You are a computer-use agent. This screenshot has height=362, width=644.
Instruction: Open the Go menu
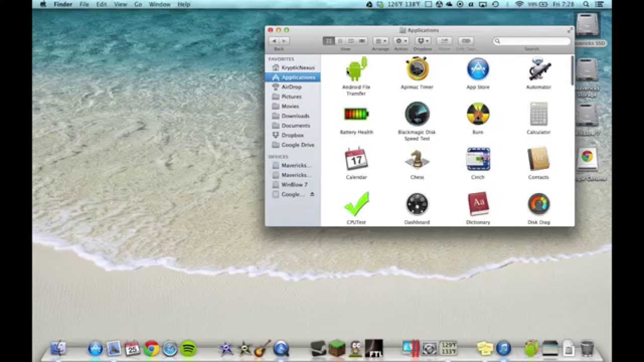[138, 4]
